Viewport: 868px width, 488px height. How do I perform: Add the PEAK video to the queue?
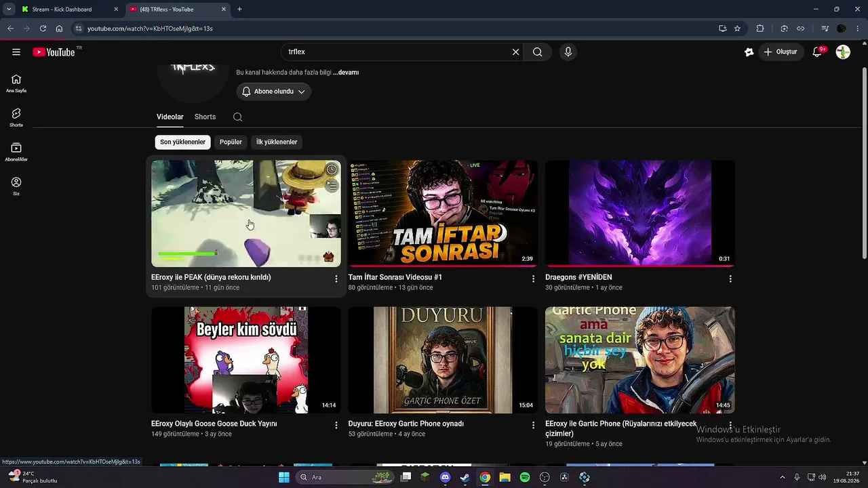coord(332,184)
